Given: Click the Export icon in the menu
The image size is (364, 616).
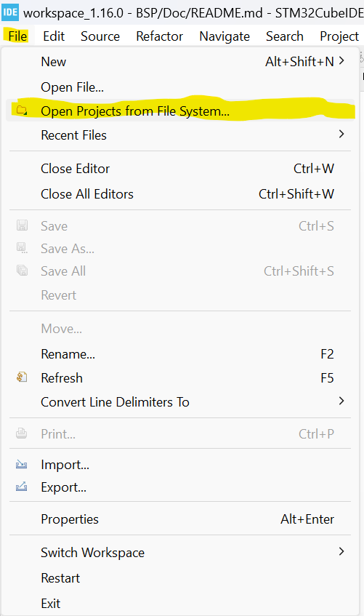Looking at the screenshot, I should [22, 487].
